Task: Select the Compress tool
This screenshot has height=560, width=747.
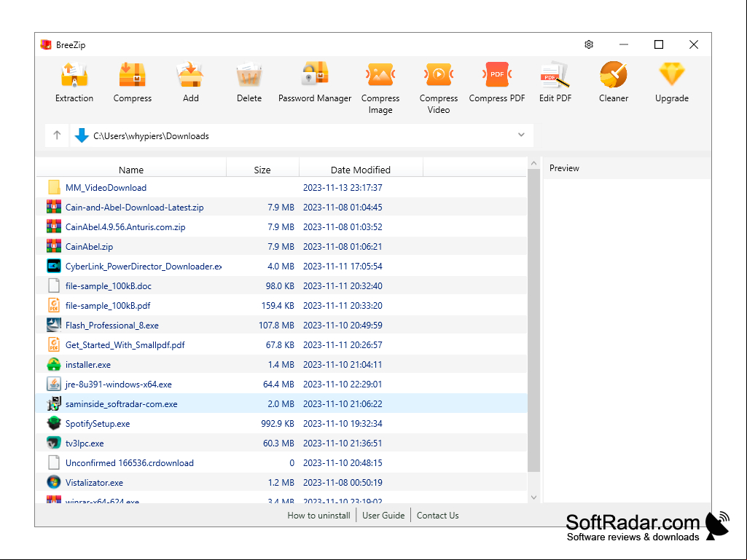Action: pos(133,82)
